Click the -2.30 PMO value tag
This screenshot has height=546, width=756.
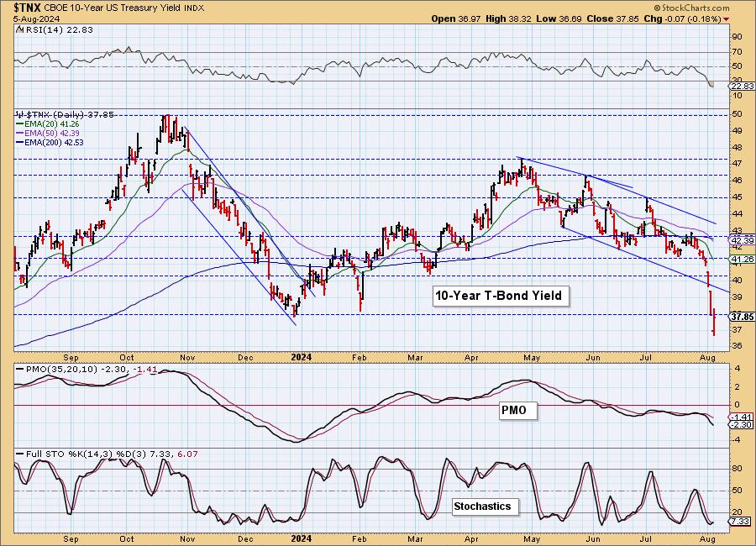pos(742,424)
